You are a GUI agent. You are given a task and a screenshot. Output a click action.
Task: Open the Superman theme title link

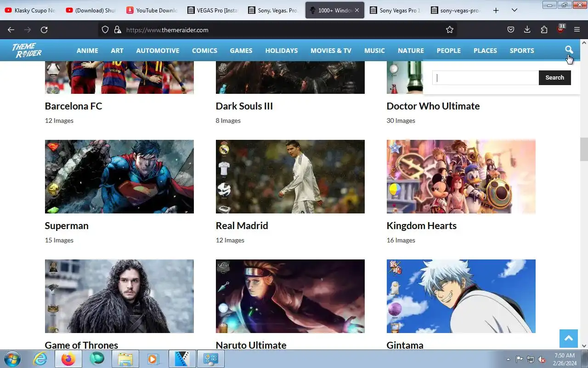[x=67, y=225]
